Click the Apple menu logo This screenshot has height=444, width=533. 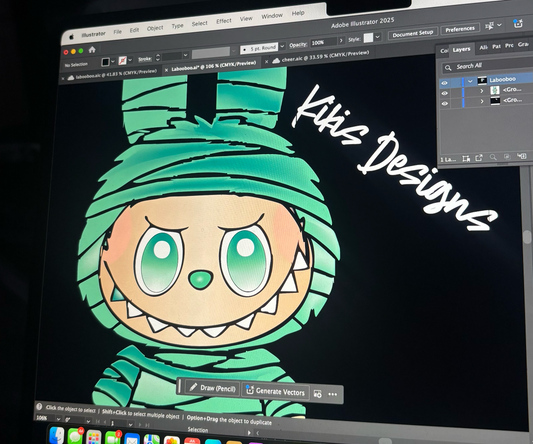click(x=72, y=37)
